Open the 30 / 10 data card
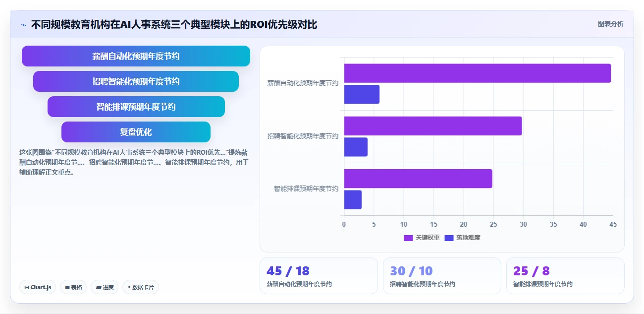Screen dimensions: 644x314 coord(442,276)
